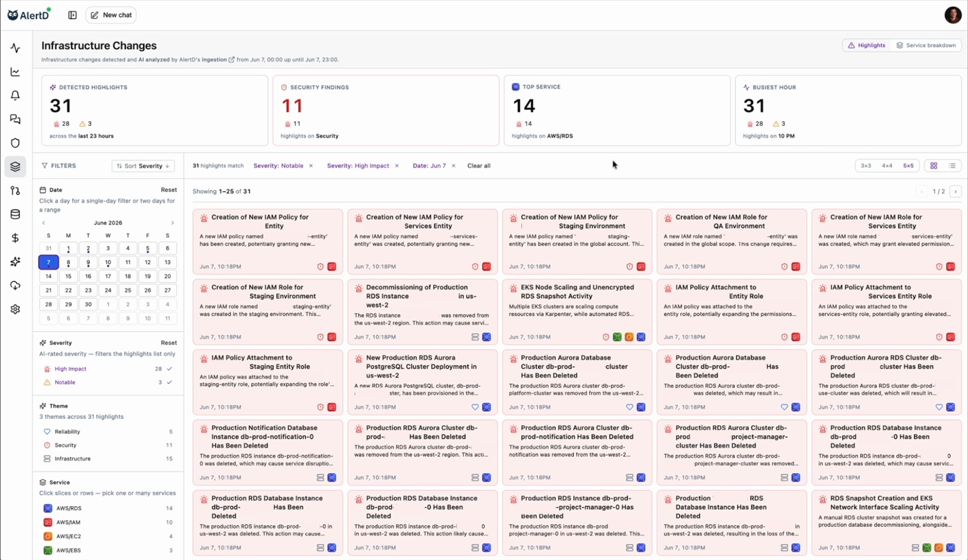Select June 30 in the calendar
The width and height of the screenshot is (968, 560).
click(x=88, y=304)
